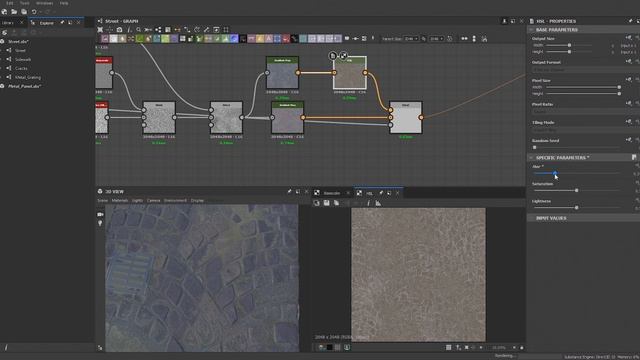Click the blue swirl node icon in palette
The height and width of the screenshot is (360, 640).
(234, 39)
